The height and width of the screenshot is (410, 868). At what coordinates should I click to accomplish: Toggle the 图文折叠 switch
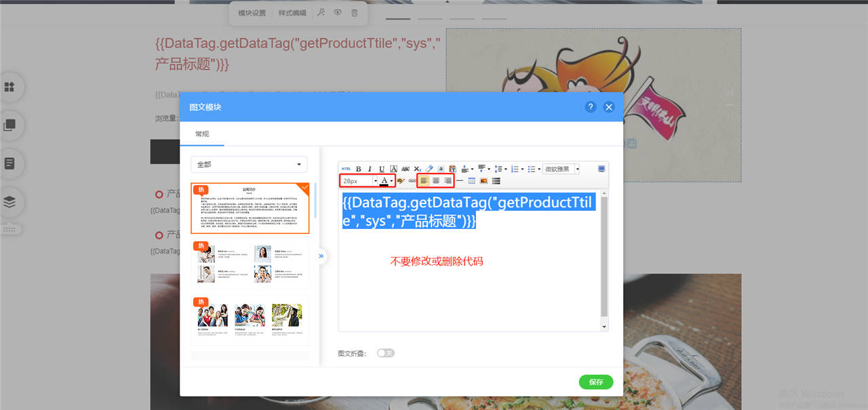click(x=385, y=353)
